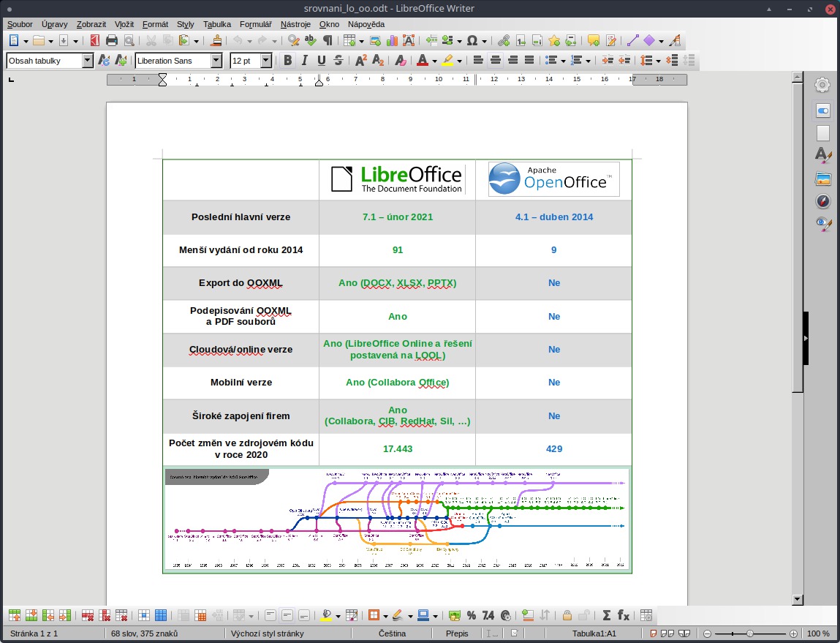This screenshot has height=643, width=840.
Task: Click the zoom slider handle
Action: (x=750, y=633)
